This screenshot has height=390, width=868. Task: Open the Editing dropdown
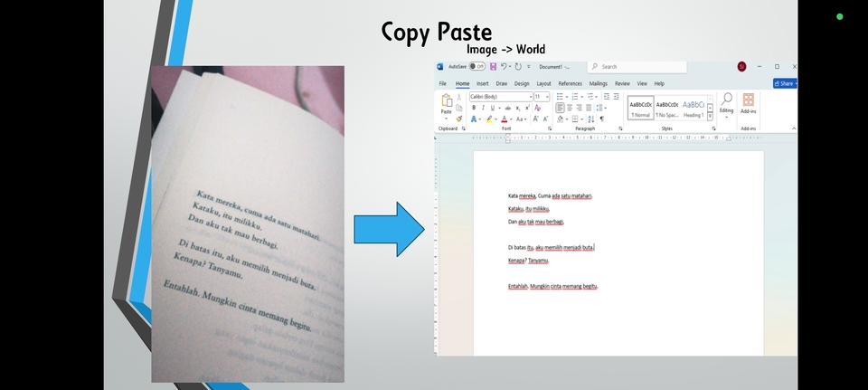coord(726,105)
